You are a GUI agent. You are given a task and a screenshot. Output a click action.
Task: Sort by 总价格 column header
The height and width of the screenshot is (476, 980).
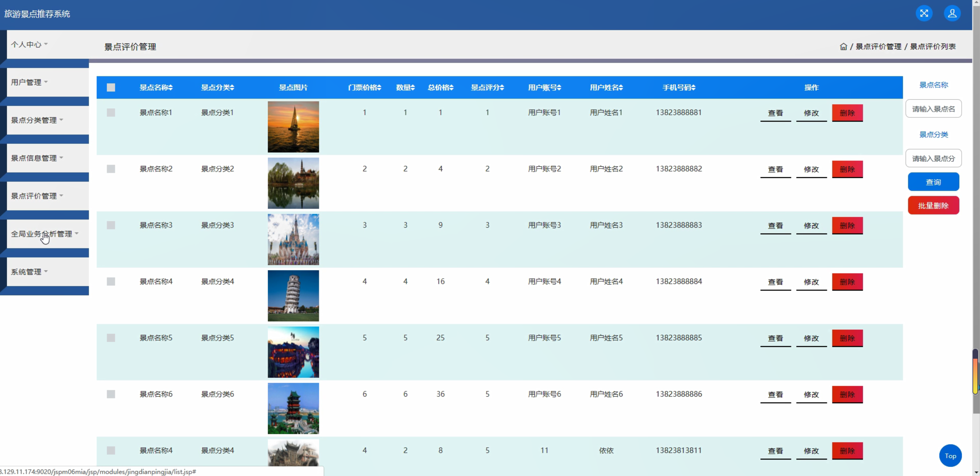point(440,88)
